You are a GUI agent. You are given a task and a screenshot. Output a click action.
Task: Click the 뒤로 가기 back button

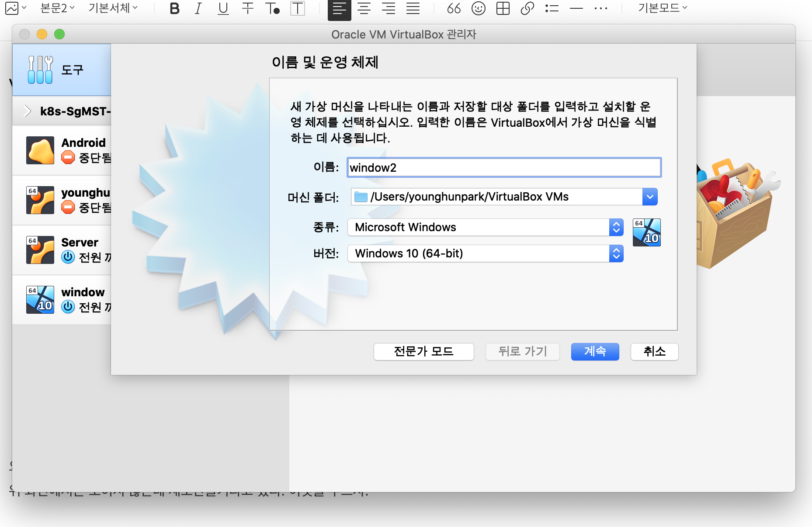[x=523, y=351]
